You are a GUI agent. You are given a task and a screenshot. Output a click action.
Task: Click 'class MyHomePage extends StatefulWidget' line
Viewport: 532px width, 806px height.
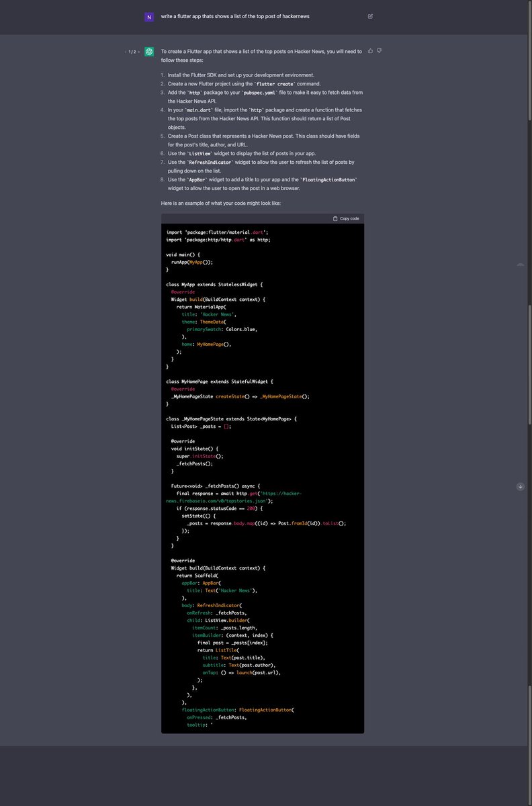[221, 382]
